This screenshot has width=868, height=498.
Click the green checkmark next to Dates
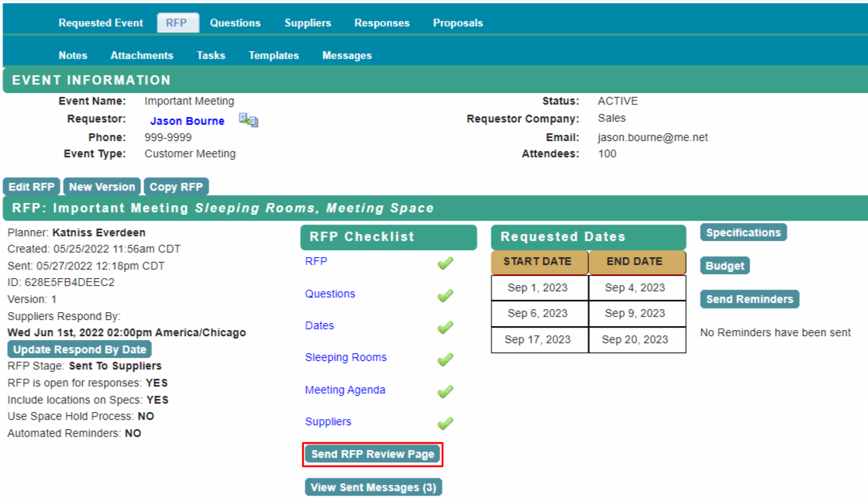pyautogui.click(x=445, y=328)
